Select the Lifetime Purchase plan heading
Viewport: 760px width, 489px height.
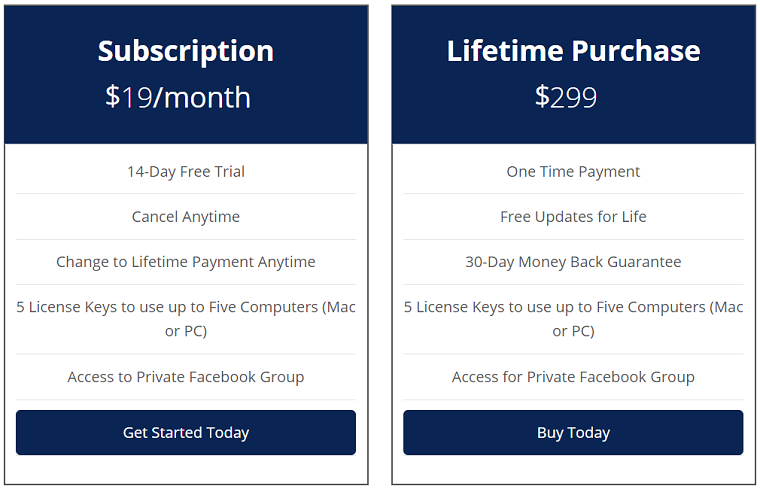point(573,51)
